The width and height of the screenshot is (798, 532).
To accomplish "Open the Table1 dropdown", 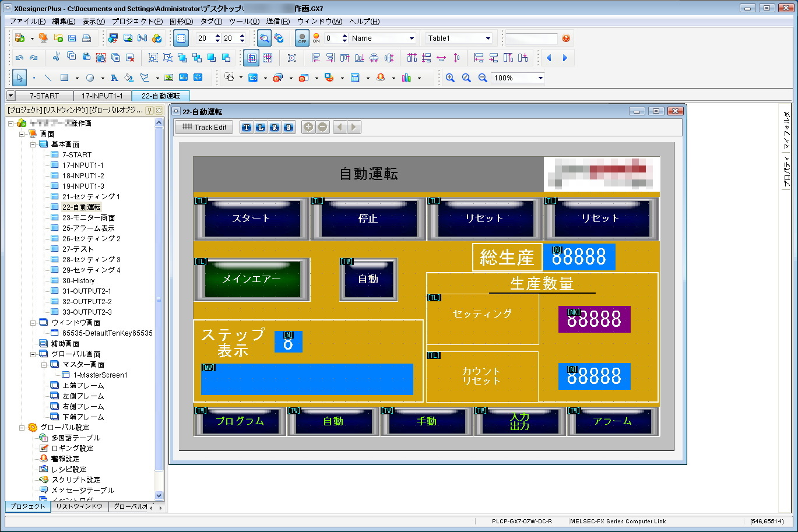I will pos(488,38).
